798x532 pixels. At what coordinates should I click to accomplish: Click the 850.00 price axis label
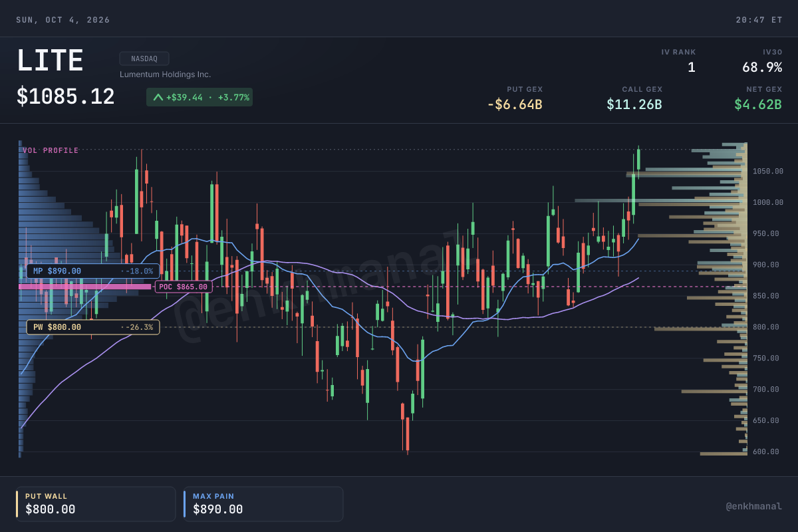click(x=766, y=296)
